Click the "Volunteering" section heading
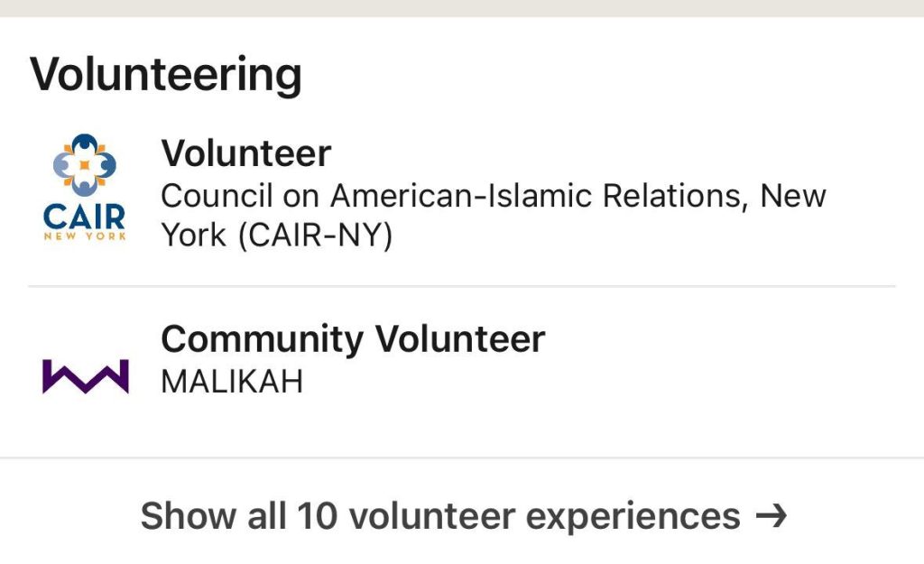The height and width of the screenshot is (564, 924). pyautogui.click(x=165, y=75)
